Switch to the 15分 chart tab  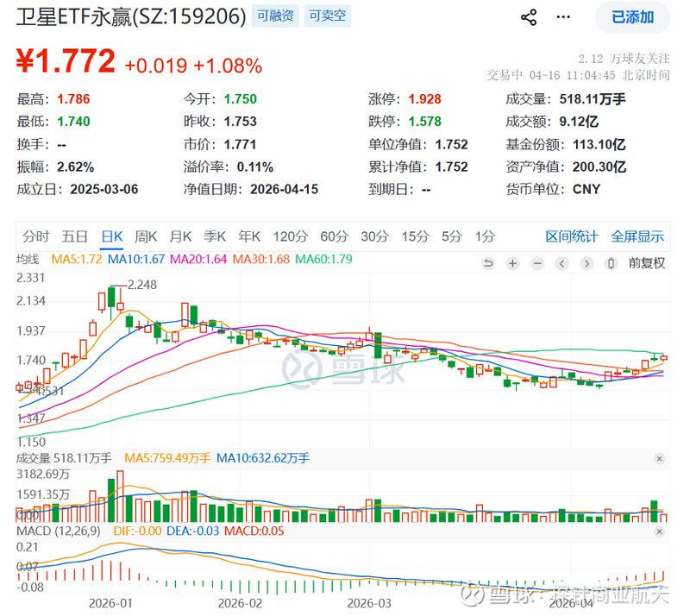click(x=415, y=236)
